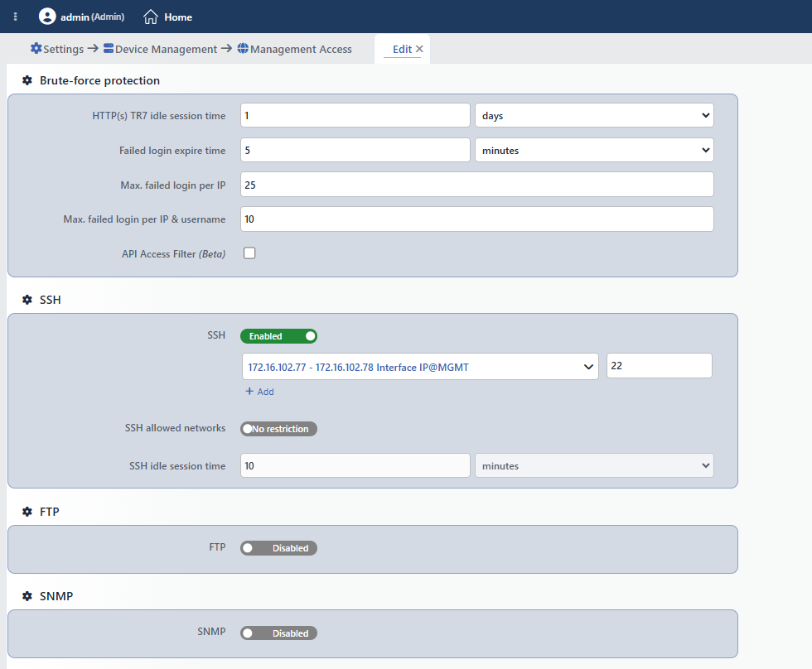The width and height of the screenshot is (812, 669).
Task: Click the SNMP section heading text
Action: pos(56,596)
